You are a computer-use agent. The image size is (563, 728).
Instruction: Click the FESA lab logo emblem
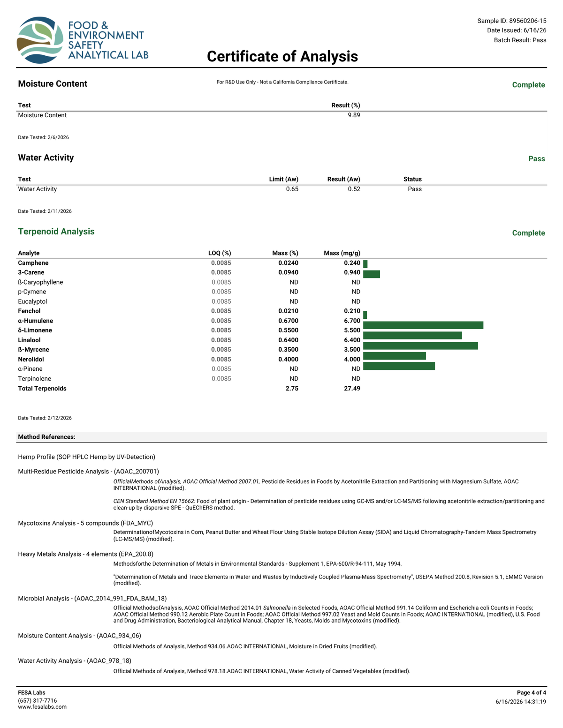(40, 40)
